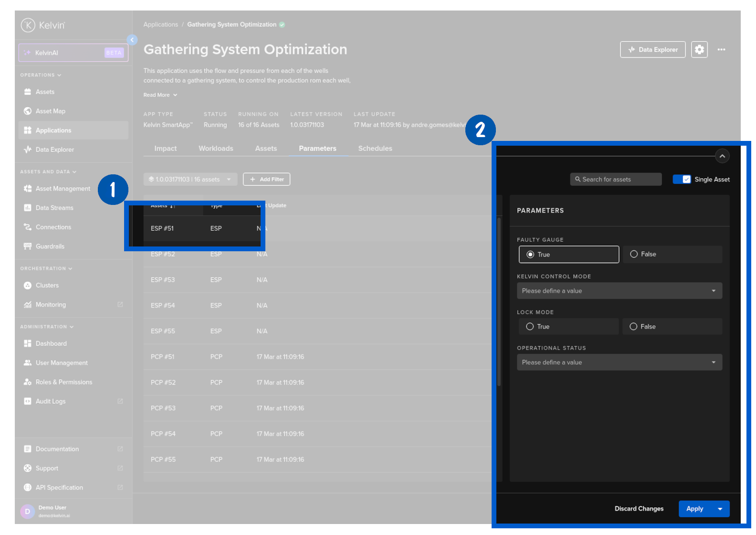Open the Operational Status dropdown

(619, 363)
